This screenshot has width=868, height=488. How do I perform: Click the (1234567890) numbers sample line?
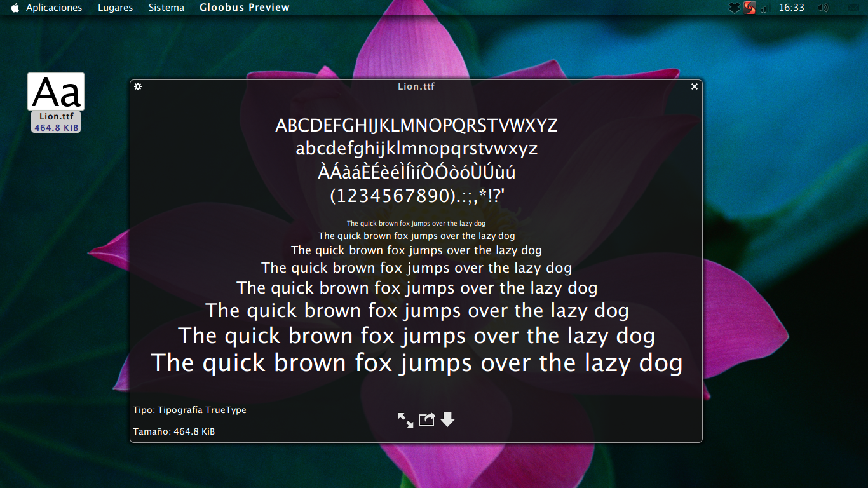tap(416, 196)
